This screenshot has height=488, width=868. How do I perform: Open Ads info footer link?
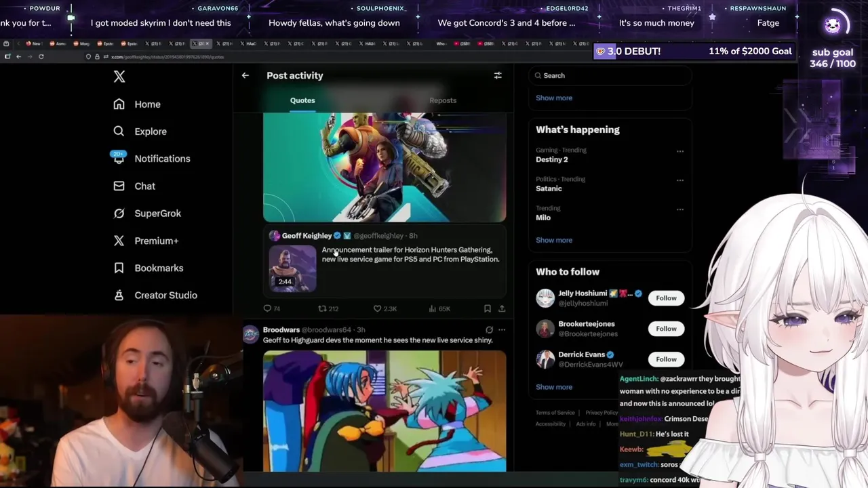click(586, 424)
